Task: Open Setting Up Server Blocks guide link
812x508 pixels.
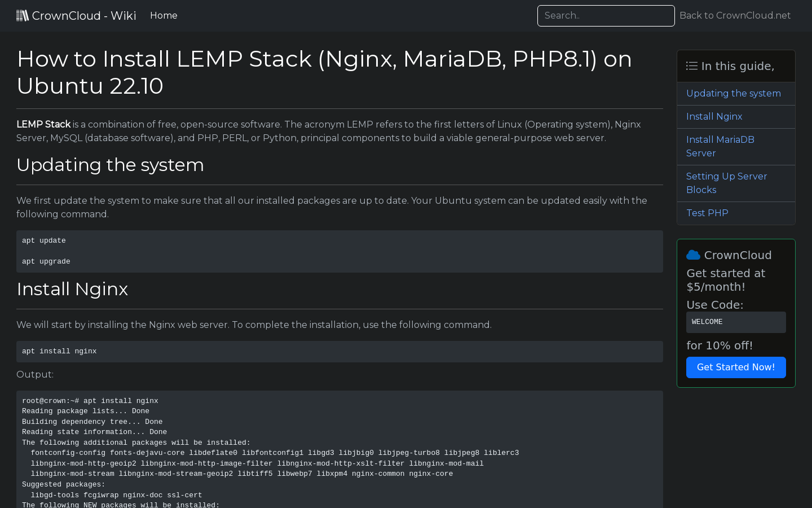Action: [726, 183]
